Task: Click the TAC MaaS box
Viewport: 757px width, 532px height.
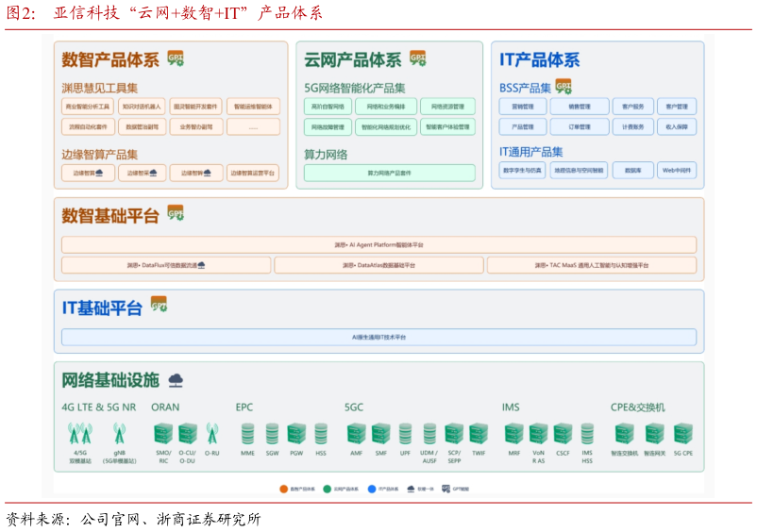Action: point(592,265)
